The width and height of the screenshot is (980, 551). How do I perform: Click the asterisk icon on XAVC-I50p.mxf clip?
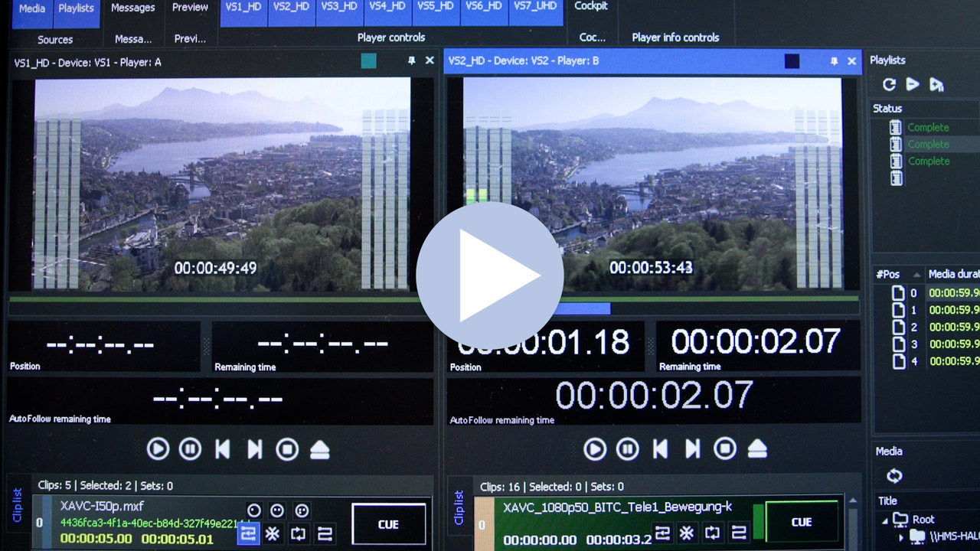[x=273, y=533]
